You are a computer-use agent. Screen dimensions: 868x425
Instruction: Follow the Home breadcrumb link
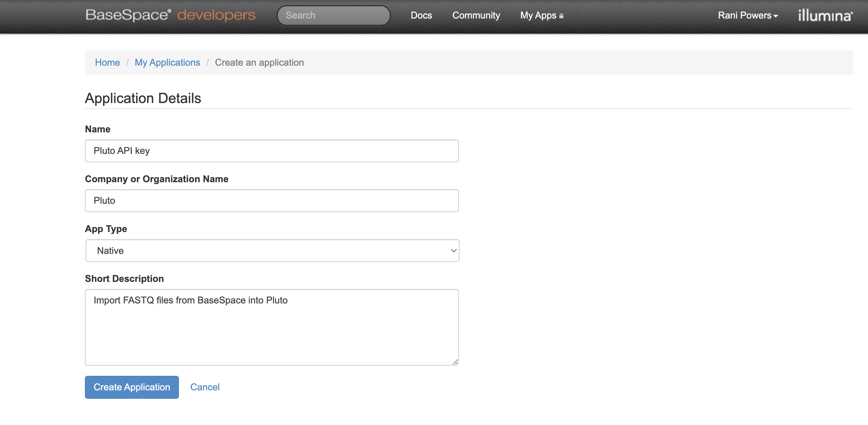[x=107, y=62]
